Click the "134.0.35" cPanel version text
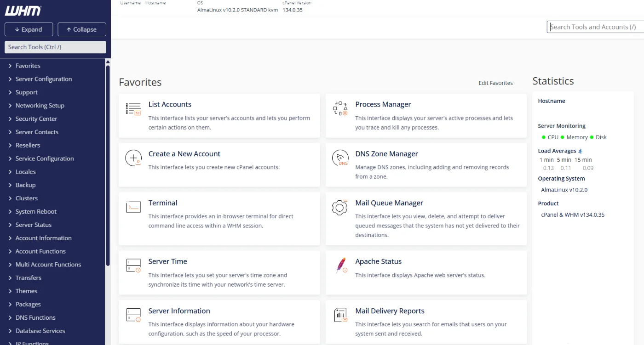The image size is (644, 345). (293, 10)
